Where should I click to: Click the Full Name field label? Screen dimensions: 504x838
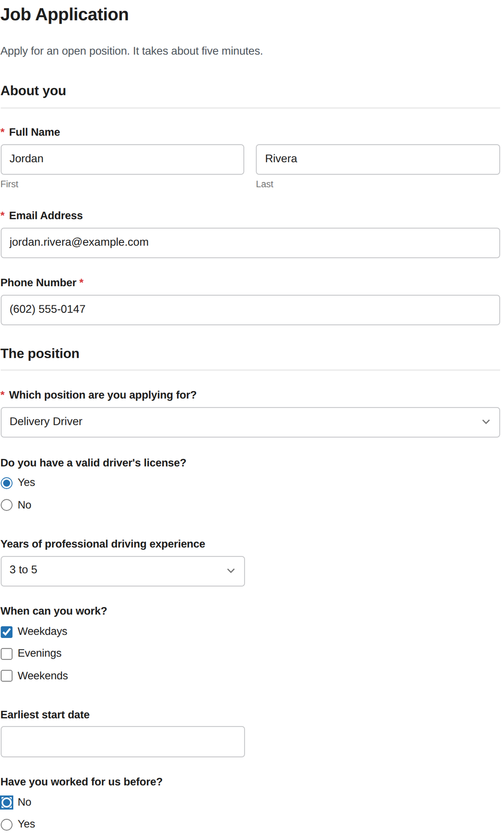point(34,132)
